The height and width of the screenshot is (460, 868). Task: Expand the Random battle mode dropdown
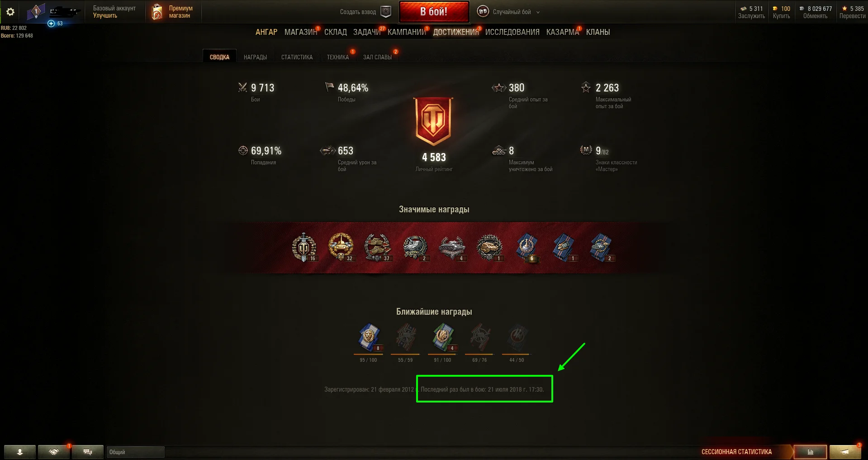(538, 12)
